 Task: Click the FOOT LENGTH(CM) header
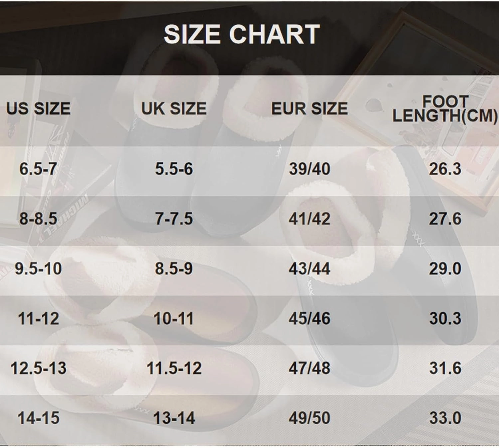point(445,109)
